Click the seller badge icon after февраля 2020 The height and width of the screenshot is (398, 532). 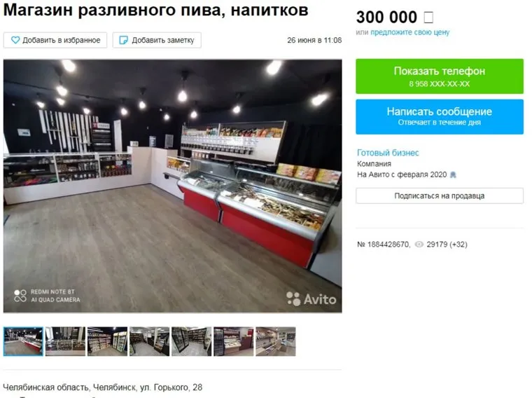click(453, 174)
